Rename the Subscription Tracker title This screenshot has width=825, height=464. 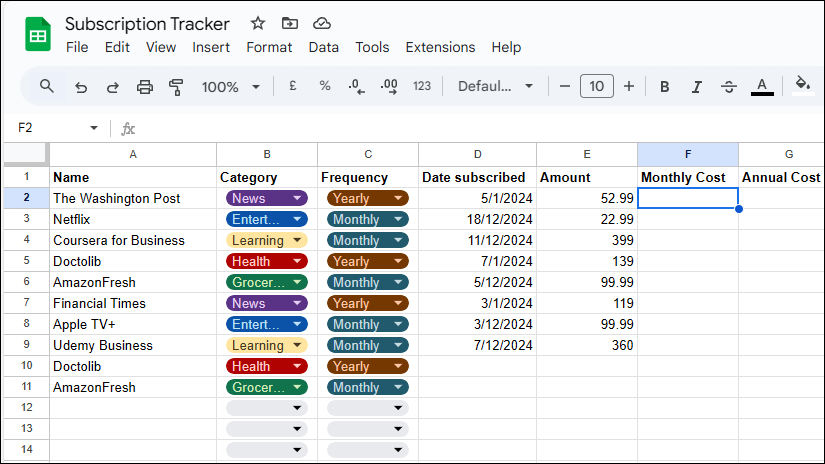(147, 24)
